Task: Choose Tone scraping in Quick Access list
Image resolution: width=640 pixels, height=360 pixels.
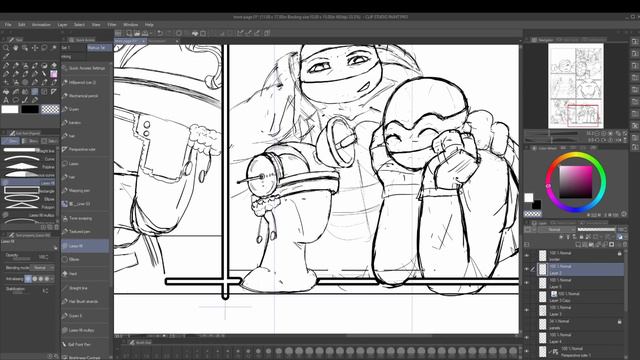Action: [x=85, y=218]
